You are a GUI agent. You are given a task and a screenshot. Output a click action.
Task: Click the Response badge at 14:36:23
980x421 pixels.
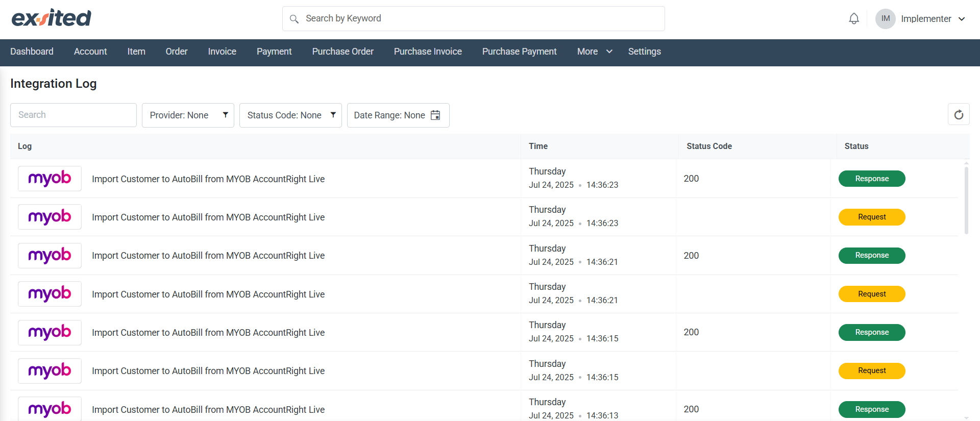(872, 179)
